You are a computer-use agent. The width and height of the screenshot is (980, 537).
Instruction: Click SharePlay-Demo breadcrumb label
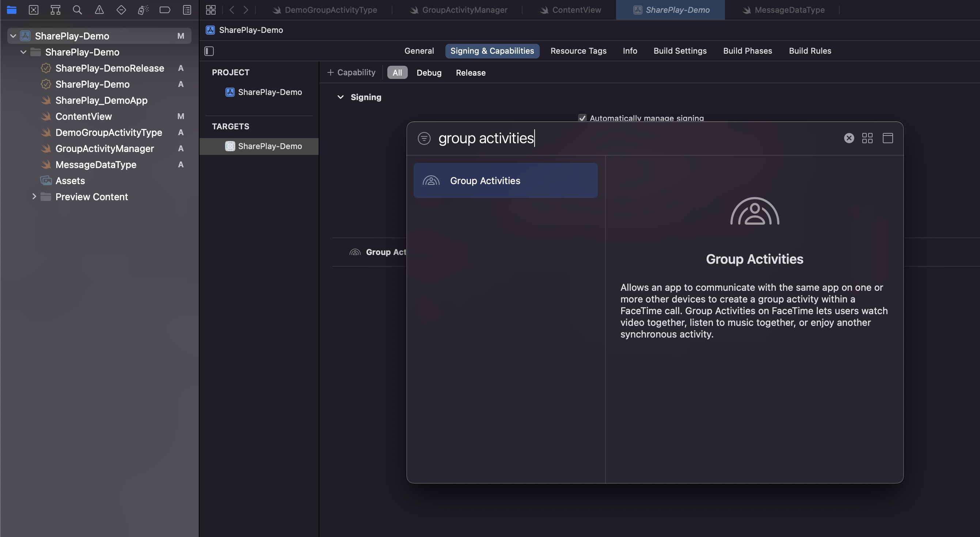point(251,30)
